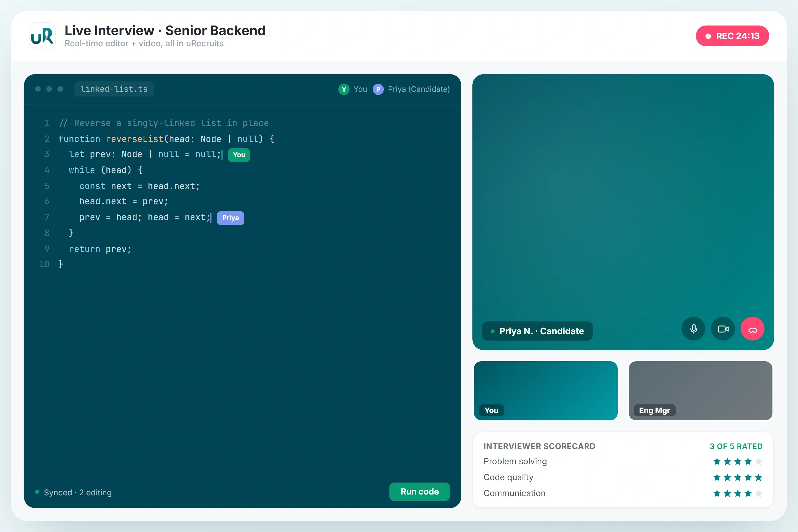Rate Communication two stars
The width and height of the screenshot is (798, 532).
coord(728,494)
